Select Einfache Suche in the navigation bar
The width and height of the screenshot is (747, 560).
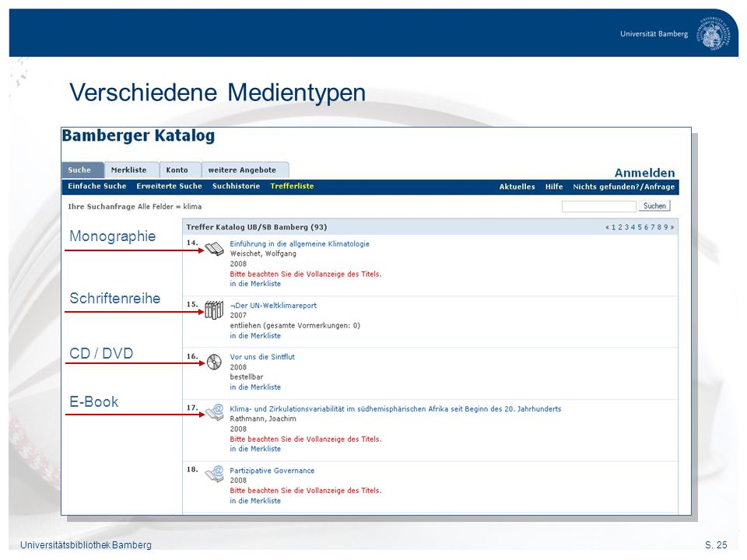pos(97,186)
